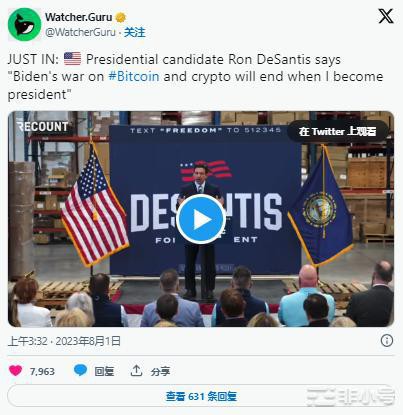Click the gold verified badge
Image resolution: width=403 pixels, height=415 pixels.
(121, 17)
